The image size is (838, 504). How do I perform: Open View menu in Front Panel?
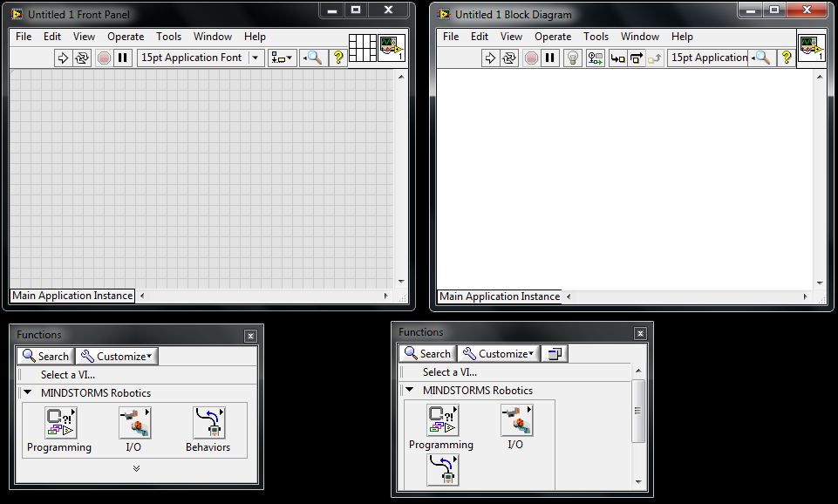[x=84, y=37]
